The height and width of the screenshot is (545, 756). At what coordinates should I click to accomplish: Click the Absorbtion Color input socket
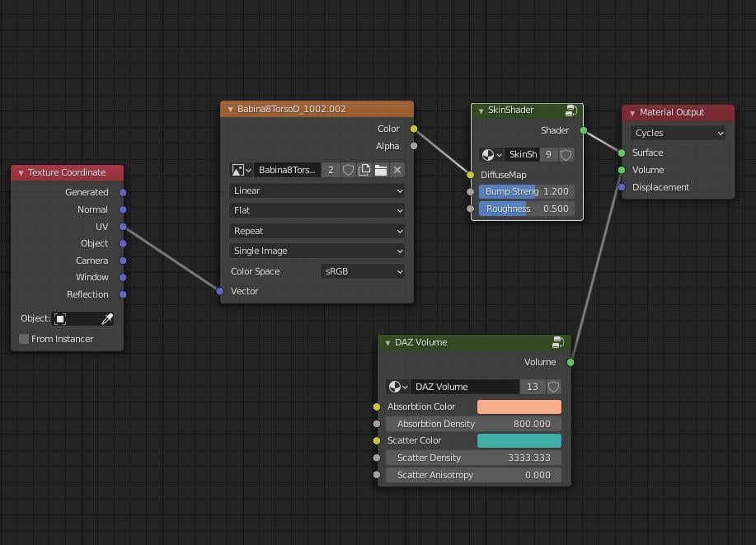coord(377,407)
